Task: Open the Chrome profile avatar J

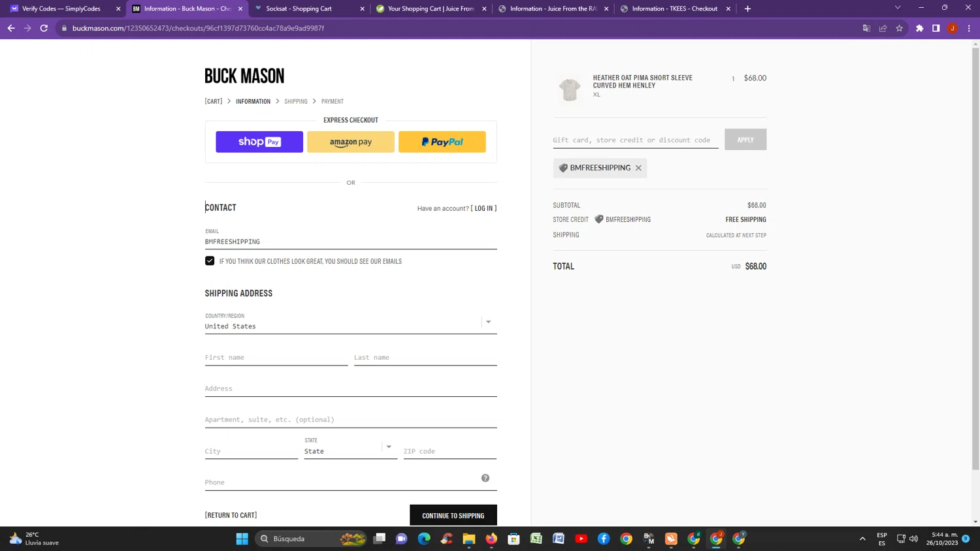Action: (x=953, y=28)
